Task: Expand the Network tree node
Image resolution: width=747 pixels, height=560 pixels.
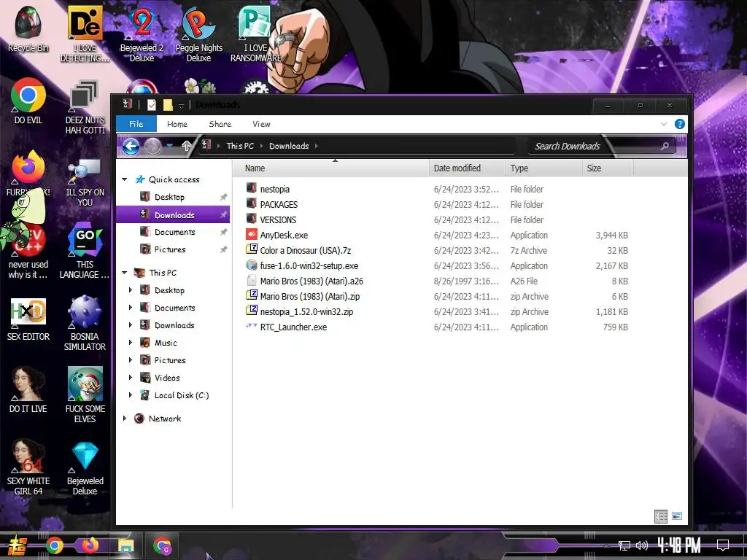Action: (x=124, y=419)
